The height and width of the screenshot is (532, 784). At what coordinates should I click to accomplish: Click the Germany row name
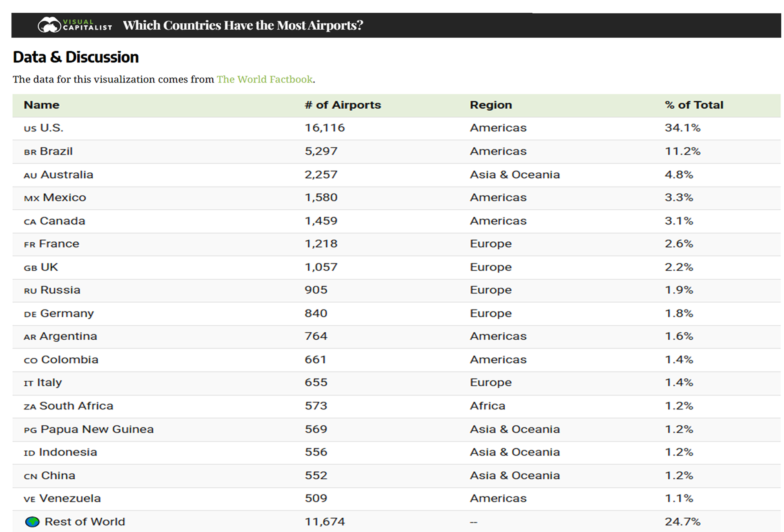[67, 313]
